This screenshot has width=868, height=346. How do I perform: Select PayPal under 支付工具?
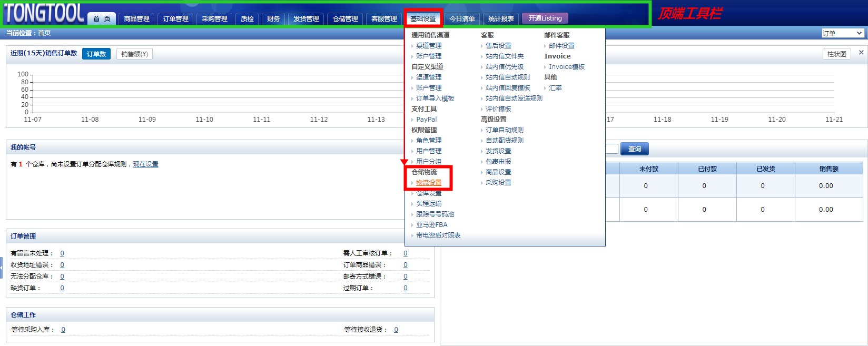(426, 120)
